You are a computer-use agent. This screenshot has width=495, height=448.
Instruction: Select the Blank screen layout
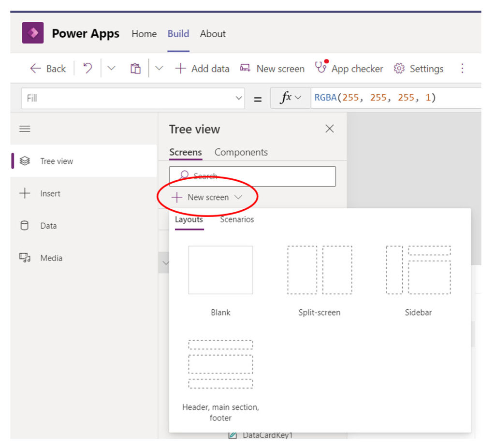(x=220, y=270)
